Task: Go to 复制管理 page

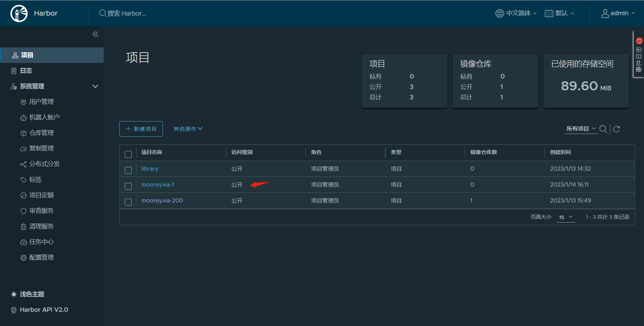Action: (x=42, y=148)
